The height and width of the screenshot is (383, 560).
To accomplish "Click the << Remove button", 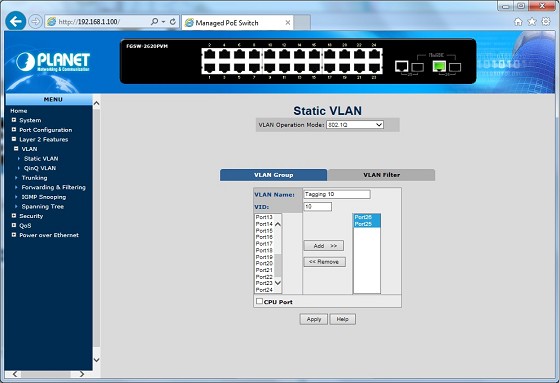I will pyautogui.click(x=325, y=262).
